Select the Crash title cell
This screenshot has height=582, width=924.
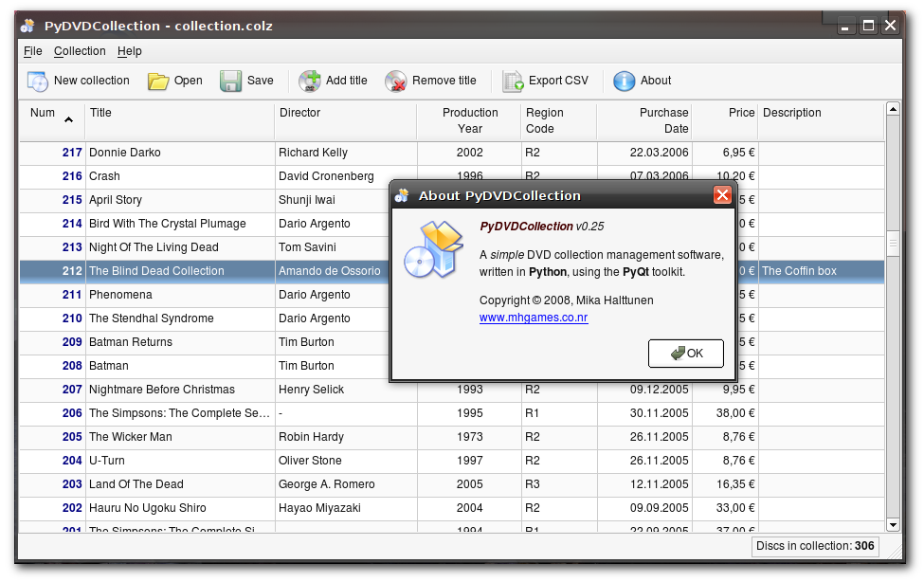click(x=180, y=176)
